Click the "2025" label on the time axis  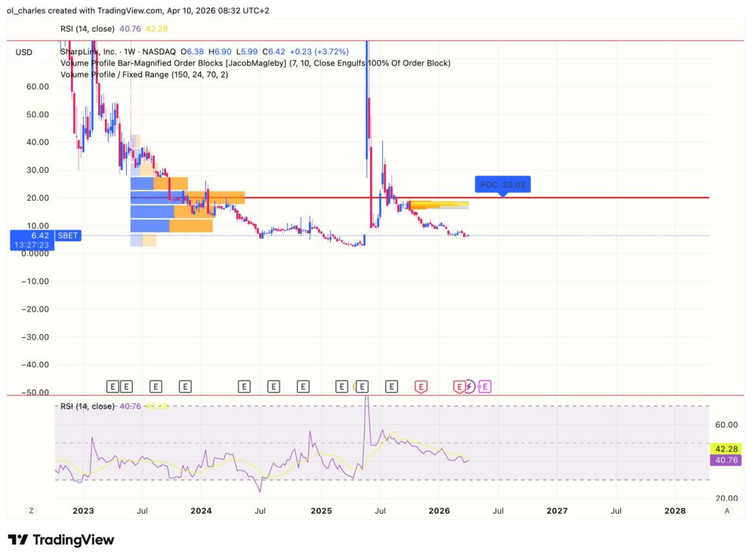[321, 511]
